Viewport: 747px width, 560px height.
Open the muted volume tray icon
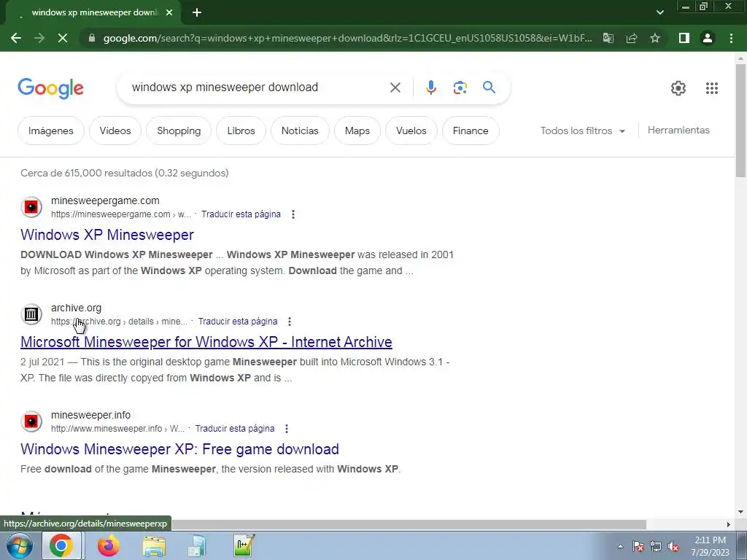point(673,546)
